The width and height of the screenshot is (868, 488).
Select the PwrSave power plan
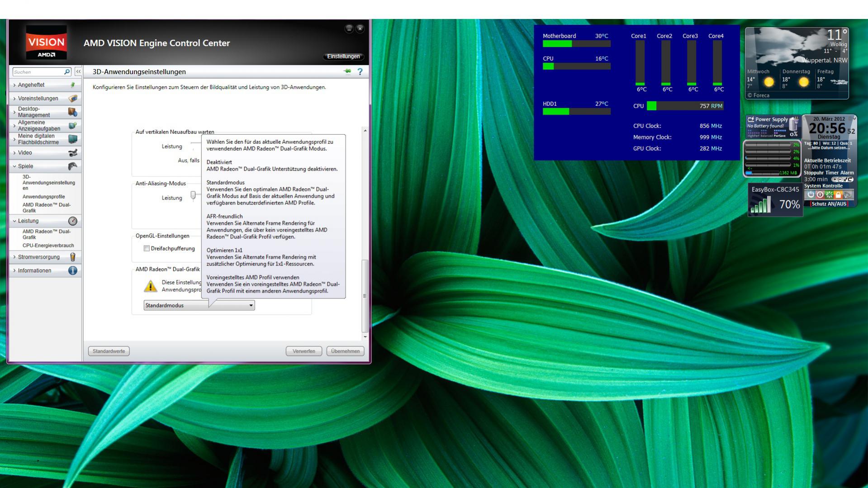(779, 136)
